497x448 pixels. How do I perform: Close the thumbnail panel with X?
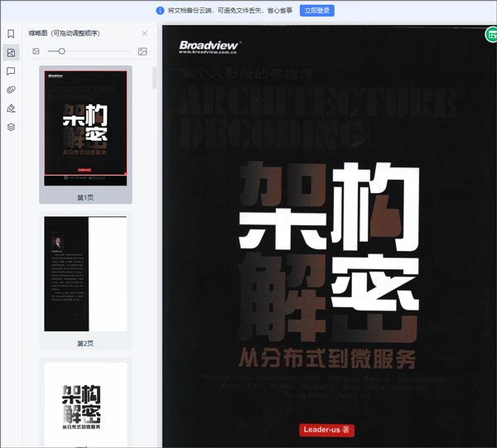click(144, 33)
